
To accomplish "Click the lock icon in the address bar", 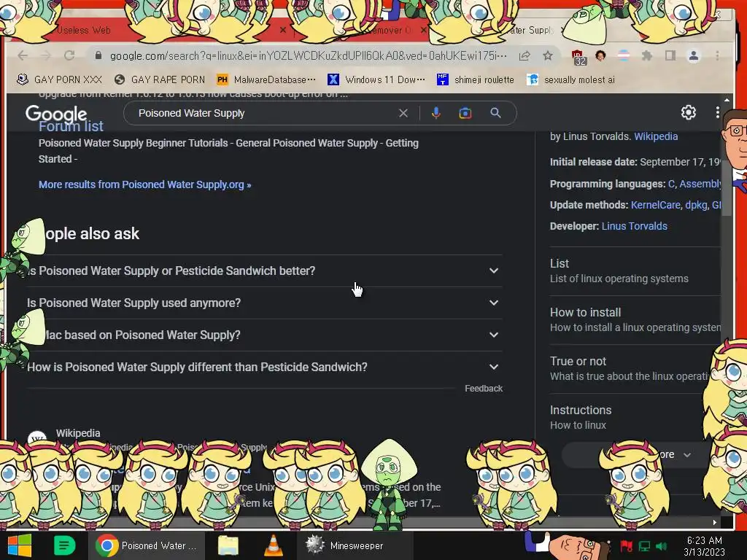I will coord(98,55).
